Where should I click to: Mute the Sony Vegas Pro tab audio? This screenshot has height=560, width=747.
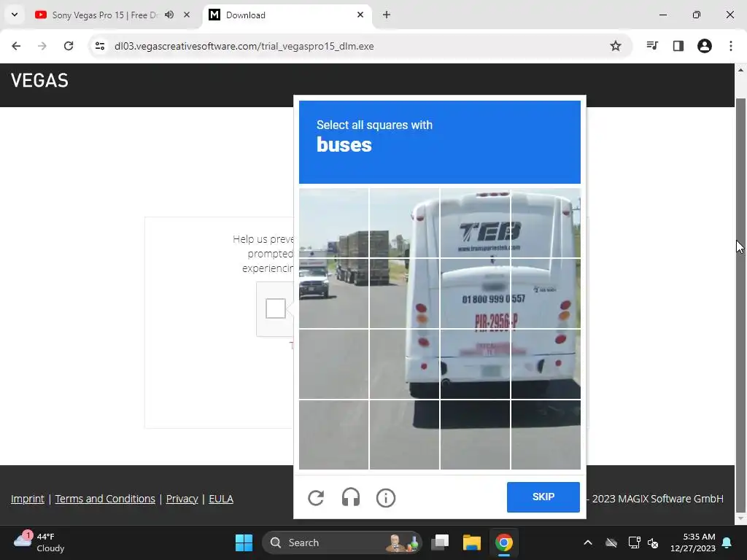(169, 15)
